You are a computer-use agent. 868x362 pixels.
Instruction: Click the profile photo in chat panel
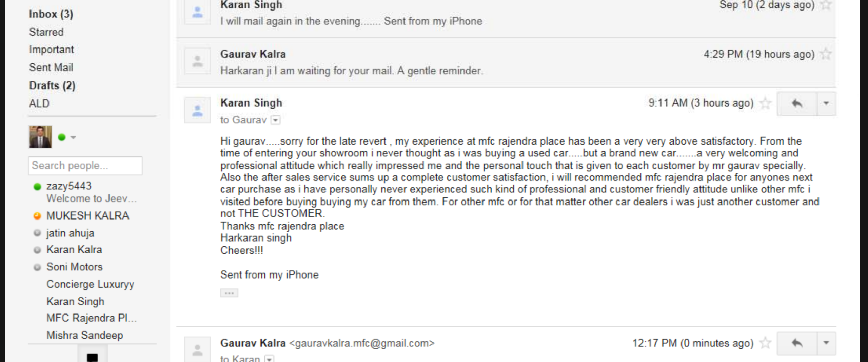click(40, 137)
